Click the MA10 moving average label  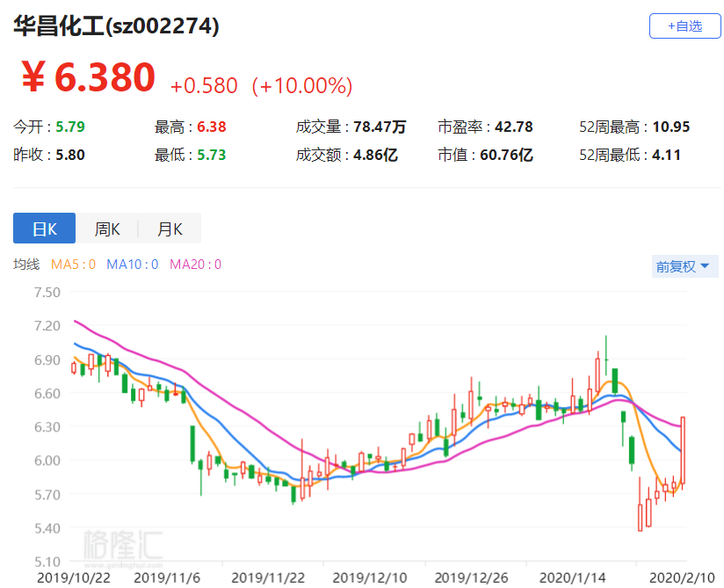tap(133, 265)
